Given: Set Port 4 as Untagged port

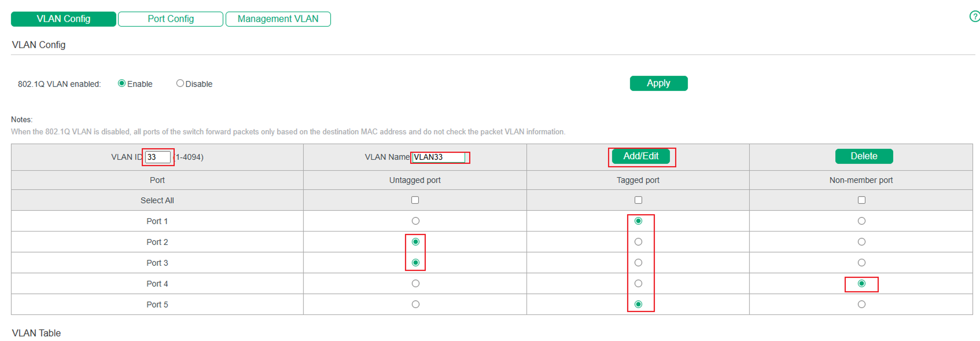Looking at the screenshot, I should click(416, 284).
